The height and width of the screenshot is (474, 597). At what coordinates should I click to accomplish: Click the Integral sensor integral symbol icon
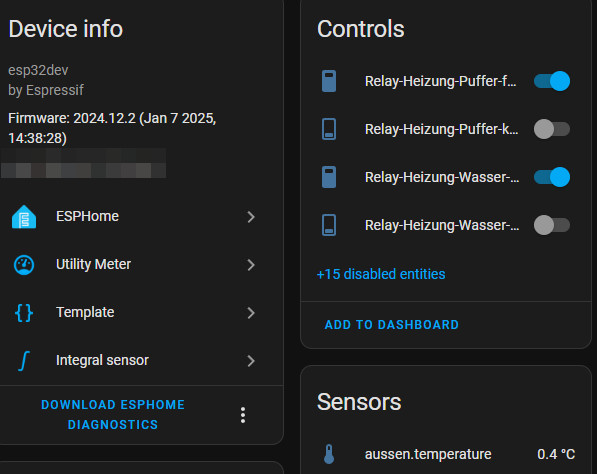[24, 361]
